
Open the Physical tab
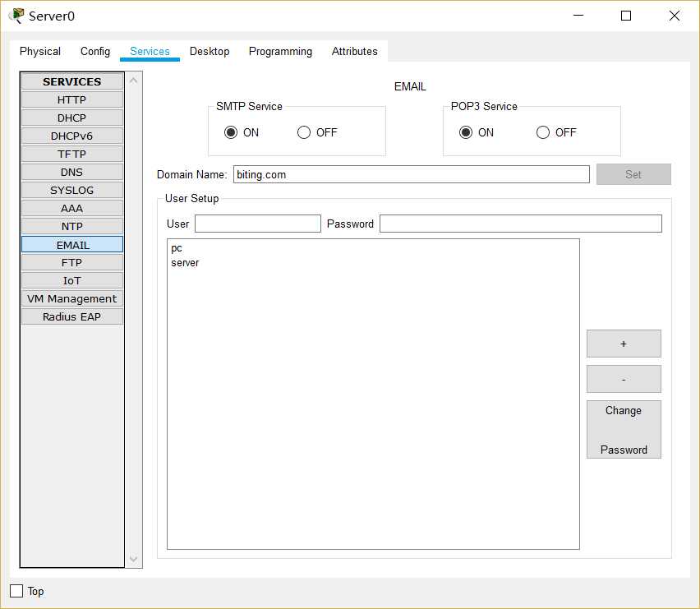pos(40,51)
